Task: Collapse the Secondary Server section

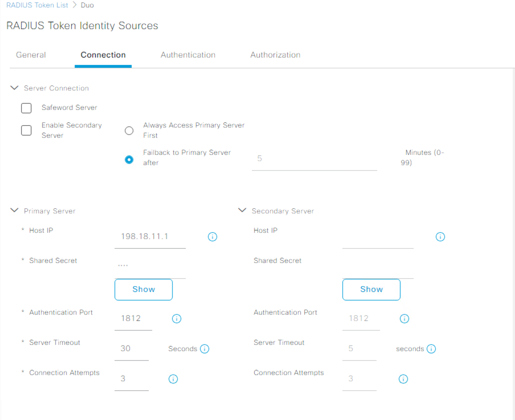Action: (x=242, y=210)
